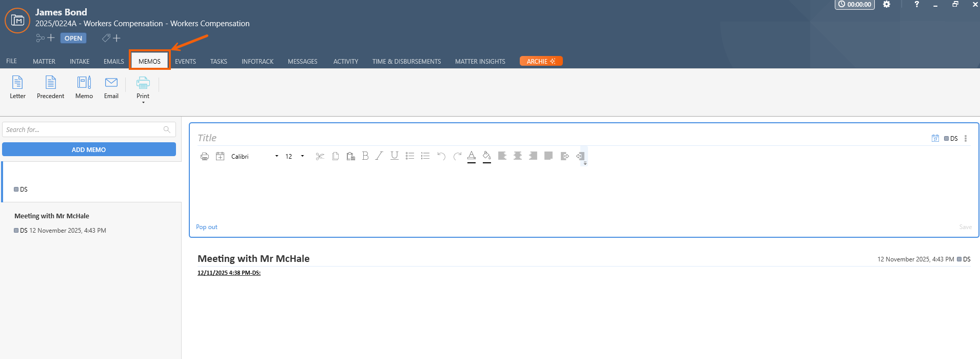Toggle underline formatting in memo editor

pyautogui.click(x=394, y=156)
